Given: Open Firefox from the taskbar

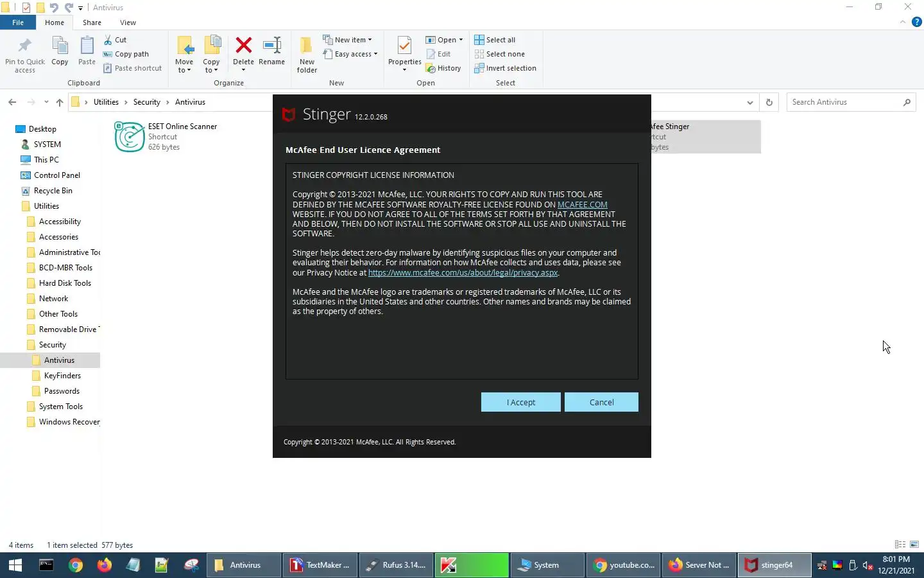Looking at the screenshot, I should coord(105,565).
